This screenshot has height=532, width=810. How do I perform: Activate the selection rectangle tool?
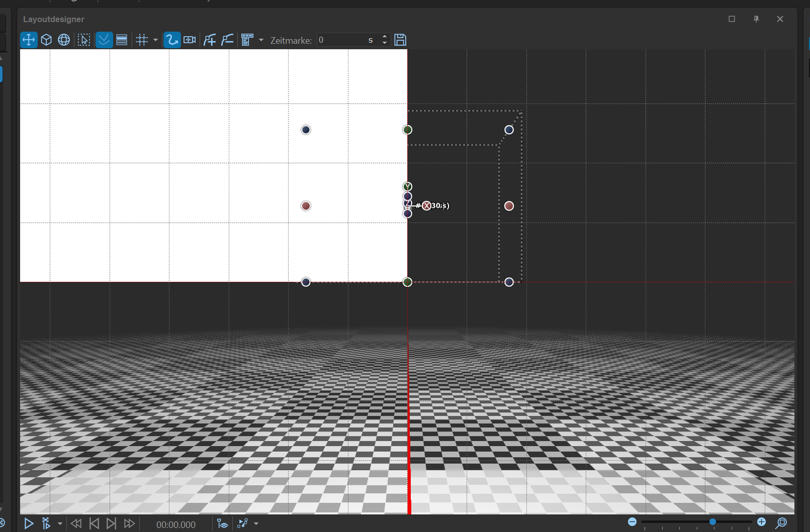[x=84, y=40]
